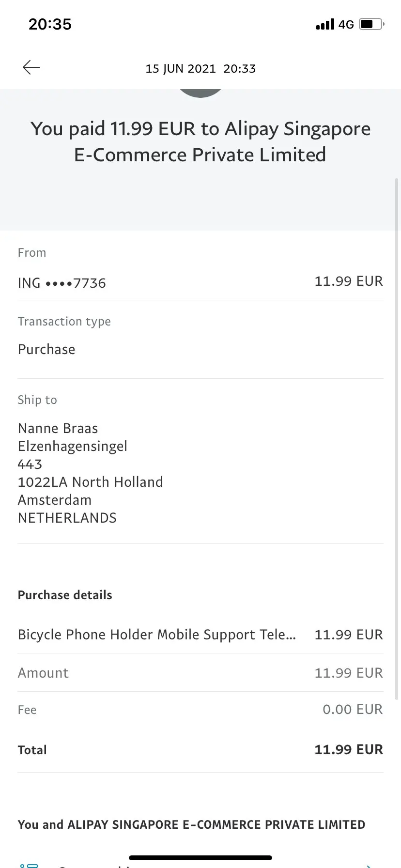Tap the Elzenhagensingel street address line
401x868 pixels.
pyautogui.click(x=73, y=446)
